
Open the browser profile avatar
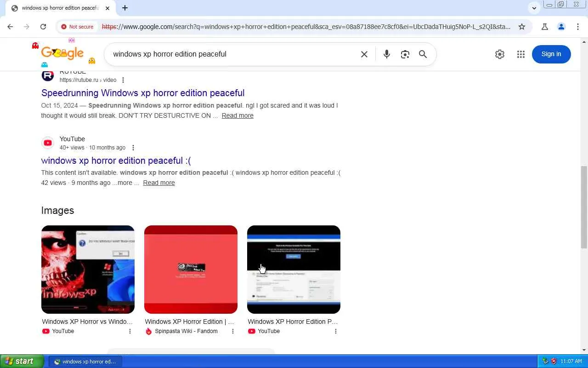[561, 27]
